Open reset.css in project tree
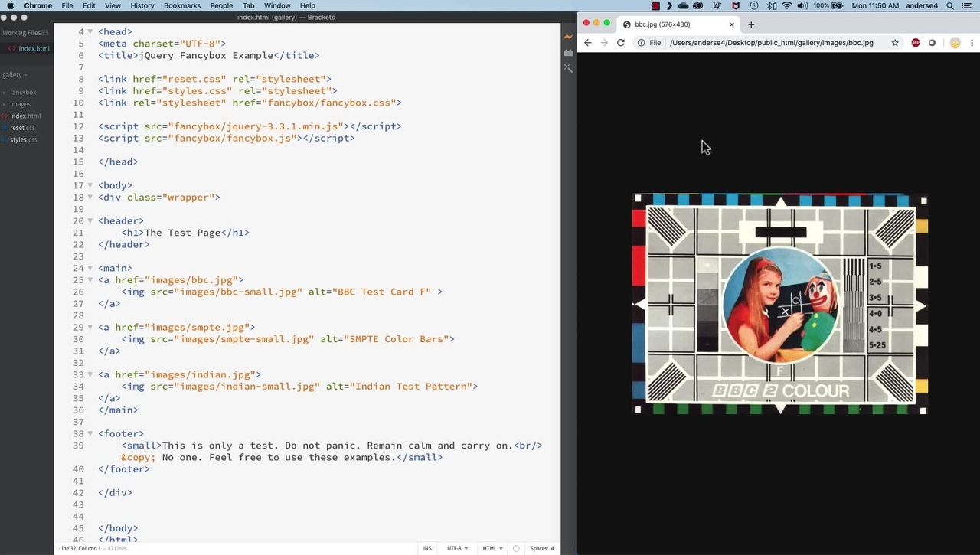Image resolution: width=980 pixels, height=555 pixels. tap(22, 128)
